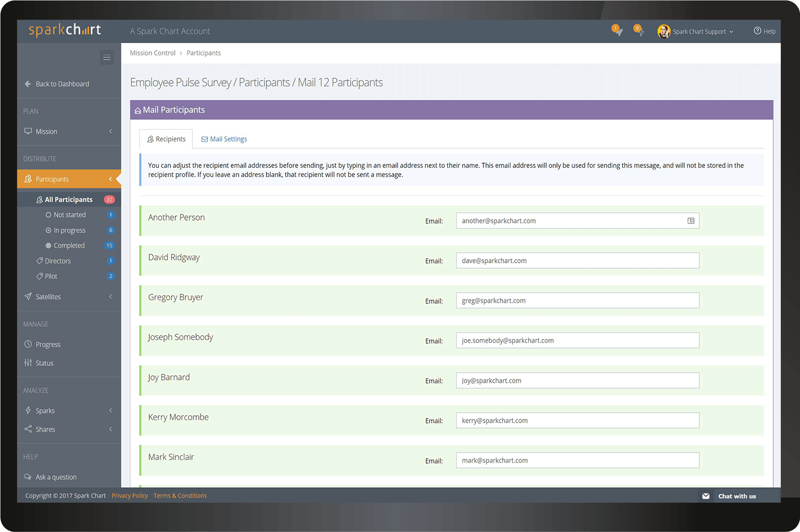The image size is (800, 532).
Task: Click the first orange notification badge icon
Action: [617, 31]
